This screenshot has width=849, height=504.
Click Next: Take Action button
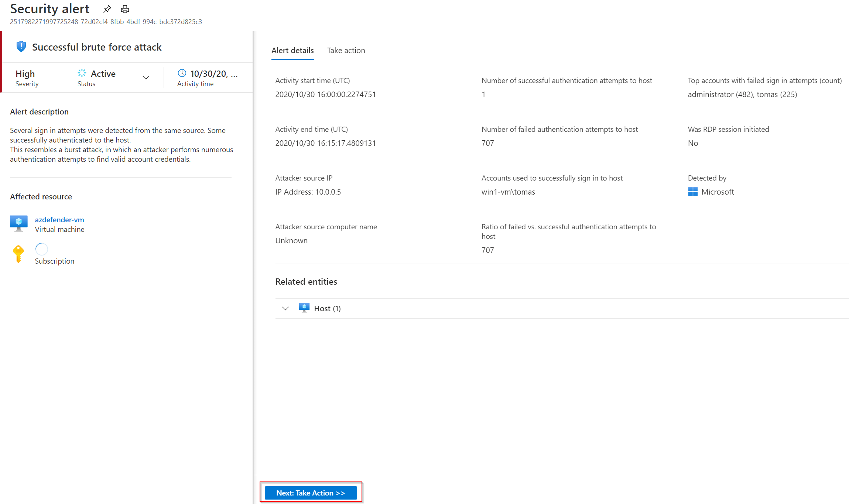coord(311,493)
